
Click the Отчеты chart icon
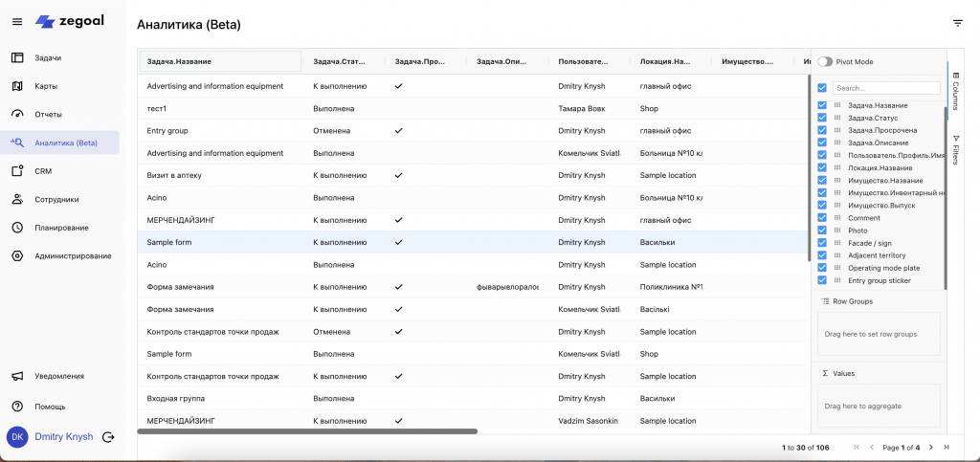pos(17,115)
